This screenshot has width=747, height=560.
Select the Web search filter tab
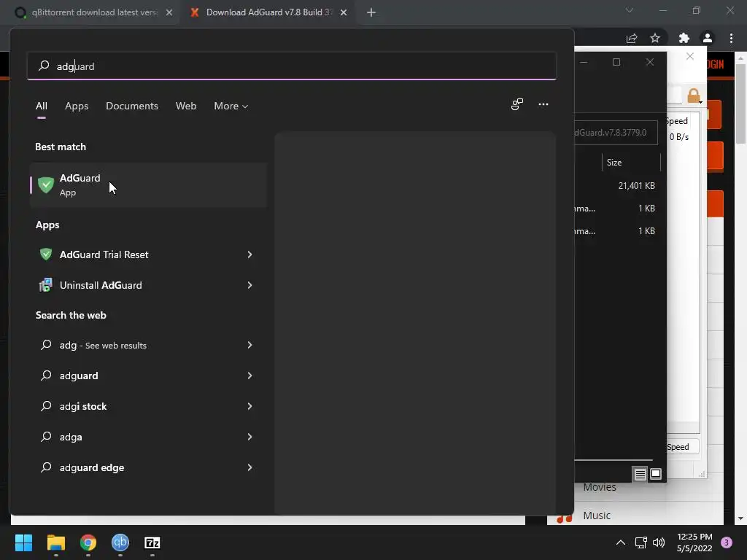(186, 106)
